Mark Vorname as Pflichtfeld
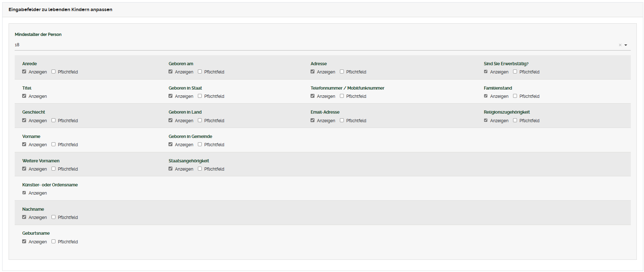 click(54, 144)
